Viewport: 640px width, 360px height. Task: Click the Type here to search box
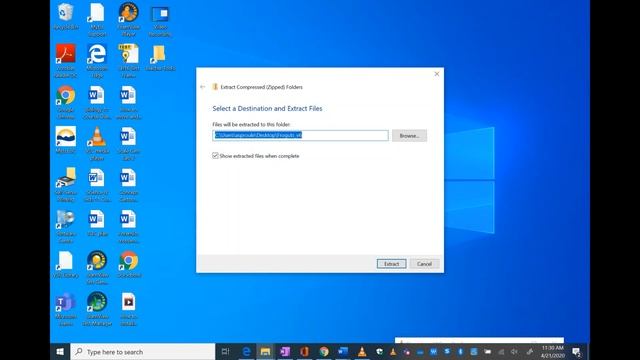(x=143, y=351)
